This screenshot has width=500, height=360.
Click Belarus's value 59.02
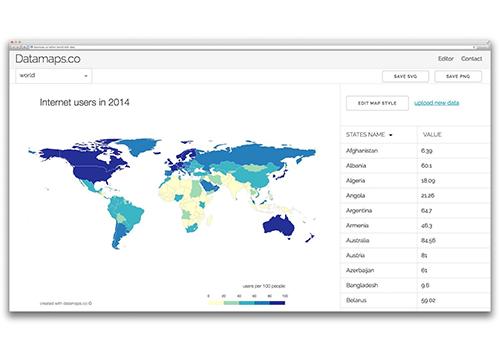(428, 300)
